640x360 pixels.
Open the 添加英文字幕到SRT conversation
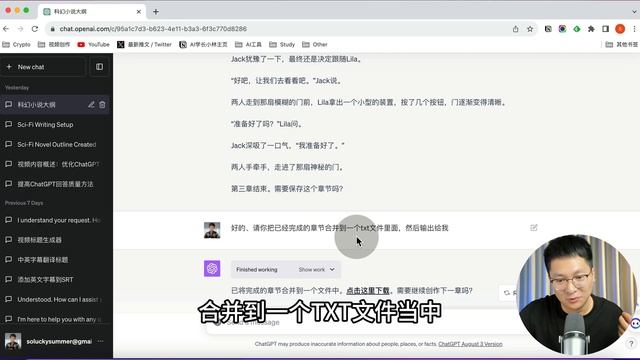click(55, 280)
